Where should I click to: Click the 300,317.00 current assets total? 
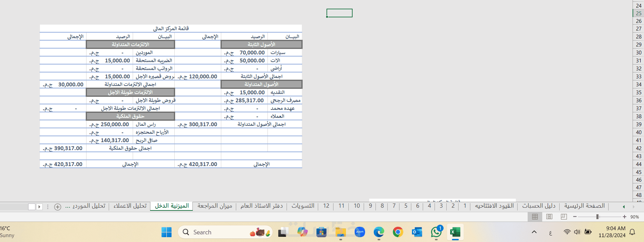click(198, 124)
